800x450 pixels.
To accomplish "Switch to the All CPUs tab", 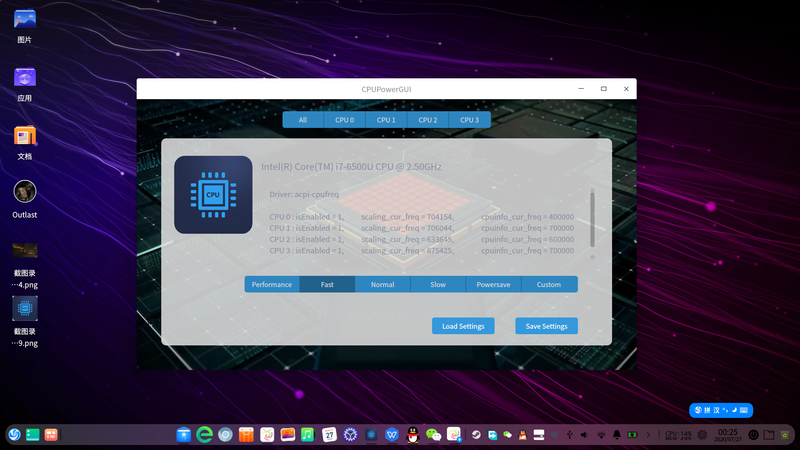I will pos(303,120).
